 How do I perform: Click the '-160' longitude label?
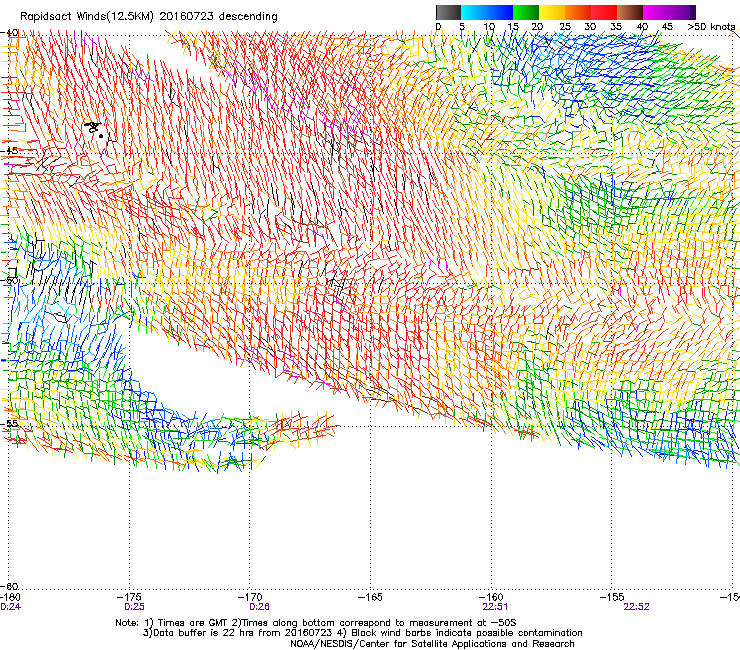(492, 597)
